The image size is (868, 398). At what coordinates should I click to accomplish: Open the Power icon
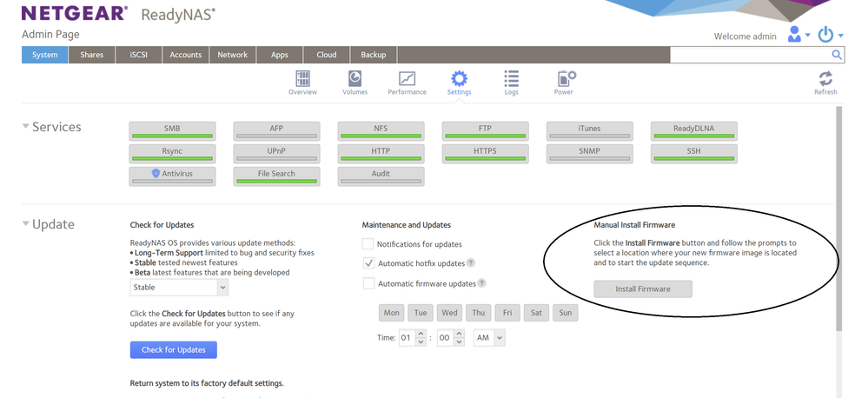click(x=567, y=78)
